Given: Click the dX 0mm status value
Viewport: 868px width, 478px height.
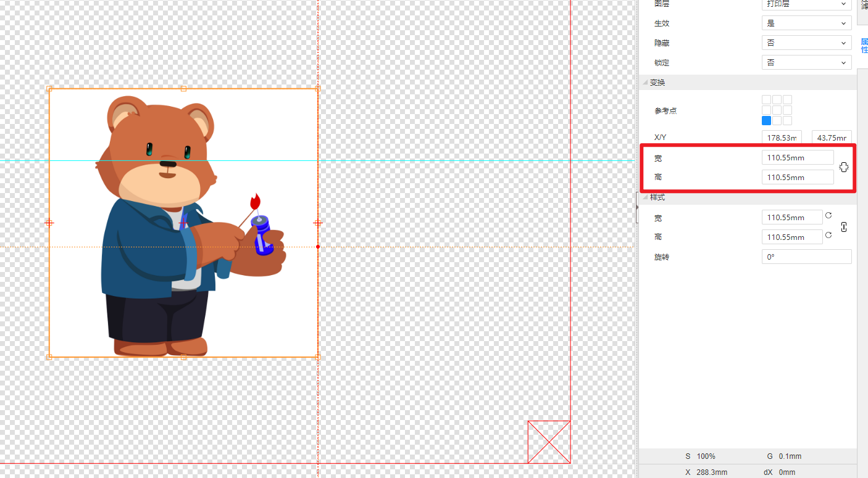Looking at the screenshot, I should tap(780, 472).
